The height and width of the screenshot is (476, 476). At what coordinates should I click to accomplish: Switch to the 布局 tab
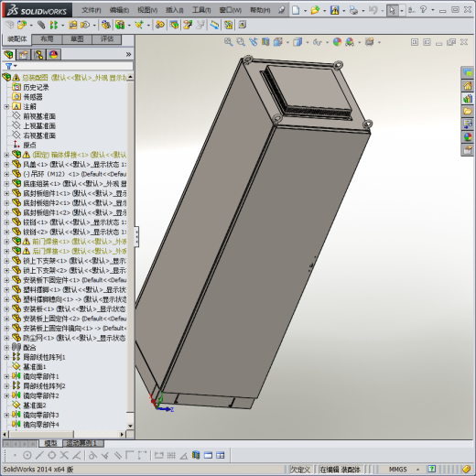click(47, 39)
